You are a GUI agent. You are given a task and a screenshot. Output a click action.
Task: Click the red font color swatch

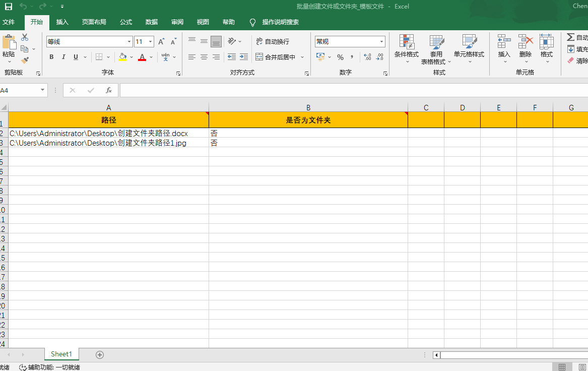click(x=143, y=60)
